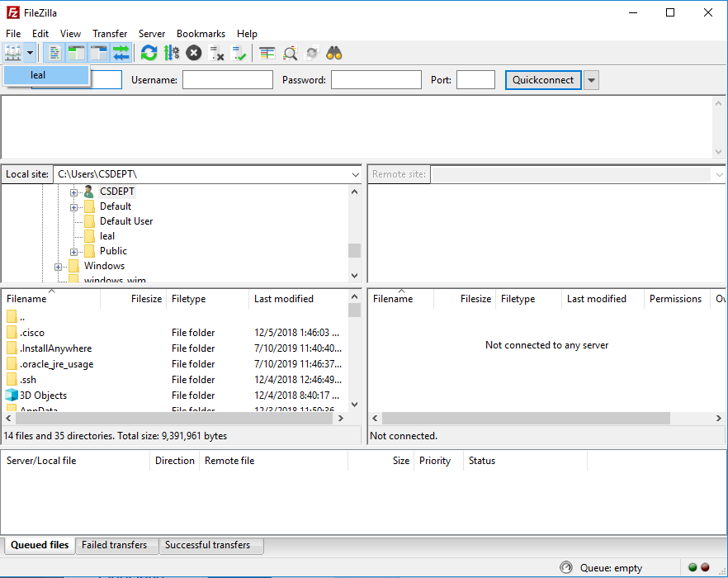This screenshot has height=578, width=728.
Task: Select the .cisco folder
Action: click(32, 333)
